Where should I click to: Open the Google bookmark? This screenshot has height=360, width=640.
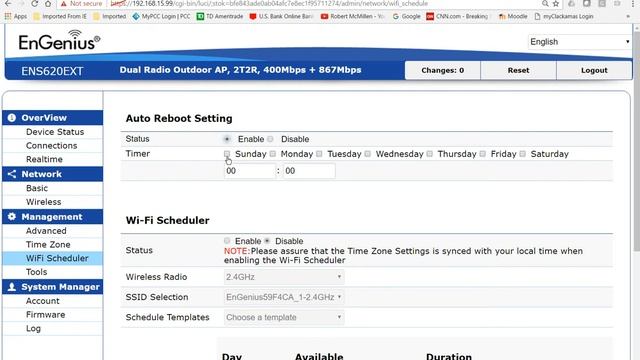click(x=406, y=16)
